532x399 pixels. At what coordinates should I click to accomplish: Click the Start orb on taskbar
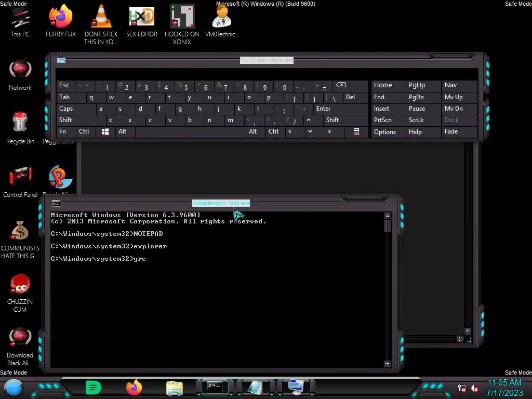pyautogui.click(x=14, y=388)
